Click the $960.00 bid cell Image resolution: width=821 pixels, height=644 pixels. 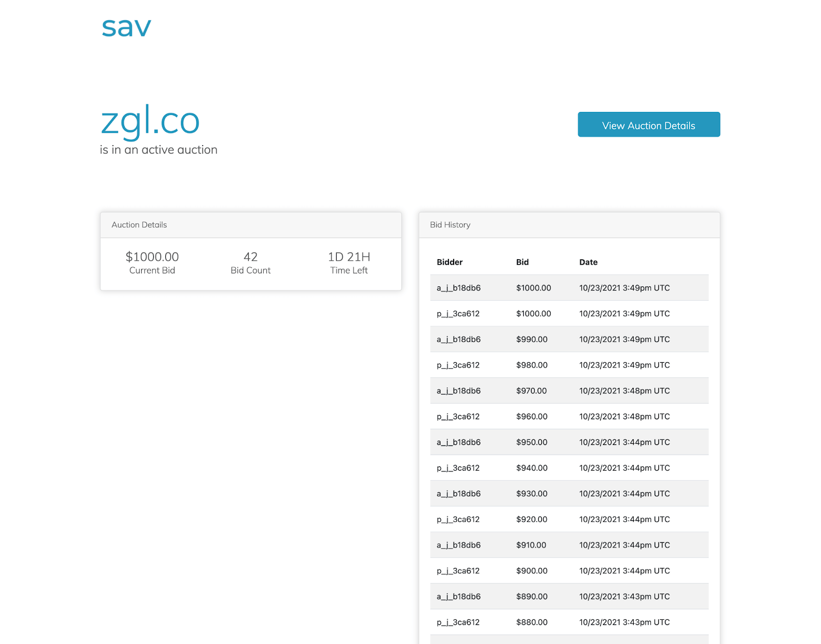click(532, 416)
